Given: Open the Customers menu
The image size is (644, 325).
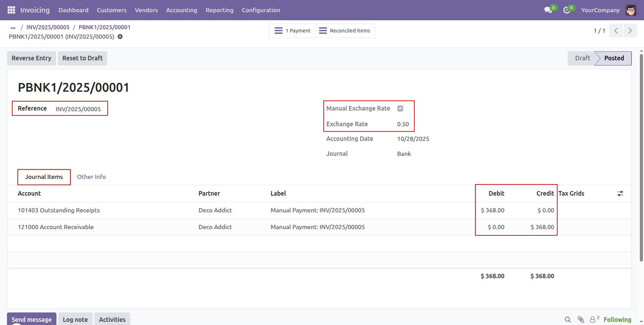Looking at the screenshot, I should (x=112, y=10).
